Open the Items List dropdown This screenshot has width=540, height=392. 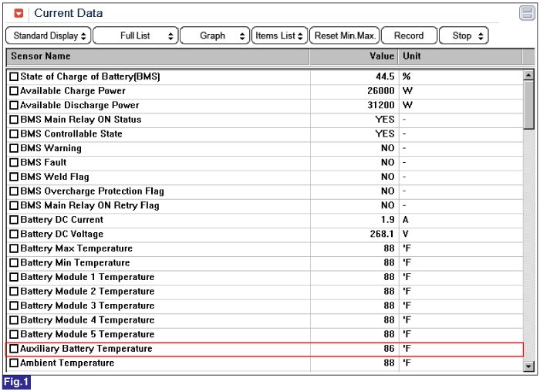point(279,35)
